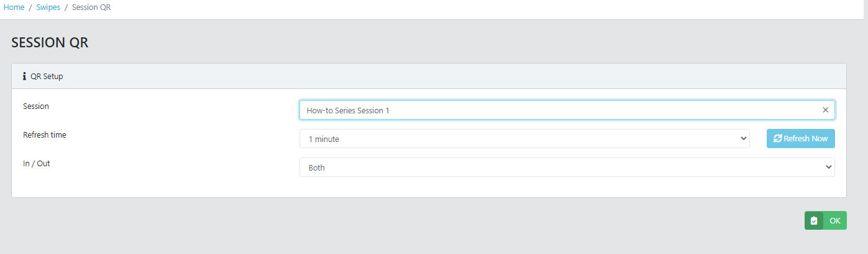Viewport: 868px width, 254px height.
Task: Expand the Refresh time dropdown arrow
Action: [x=744, y=139]
